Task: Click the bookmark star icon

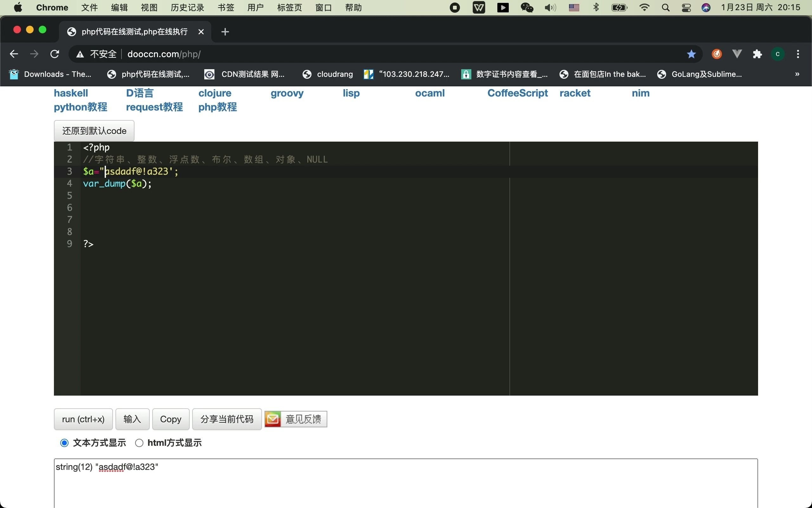Action: [x=691, y=54]
